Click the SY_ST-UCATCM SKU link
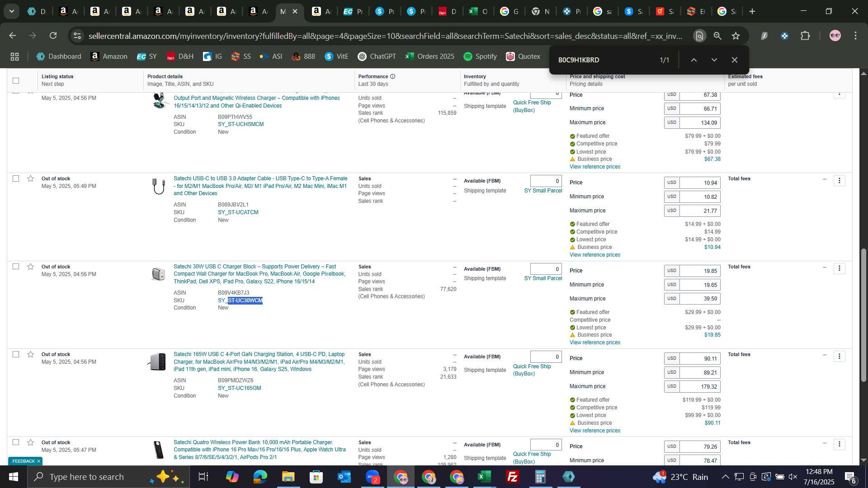The height and width of the screenshot is (488, 868). (x=238, y=212)
